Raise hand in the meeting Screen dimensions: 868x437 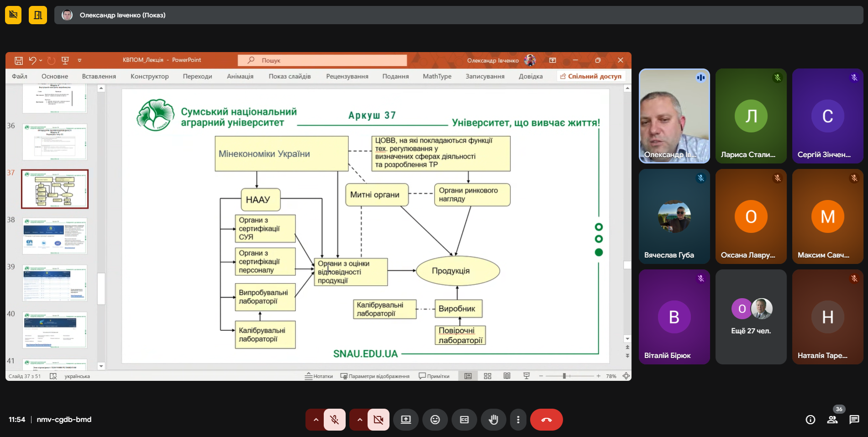pos(493,420)
